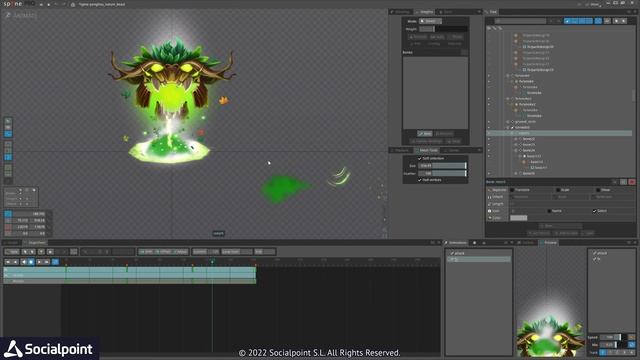This screenshot has height=360, width=640.
Task: Adjust the Mesh Tools Feather slider
Action: [x=442, y=173]
